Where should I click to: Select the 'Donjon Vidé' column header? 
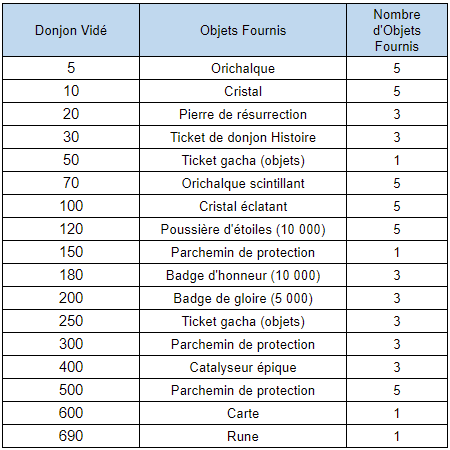[x=71, y=30]
